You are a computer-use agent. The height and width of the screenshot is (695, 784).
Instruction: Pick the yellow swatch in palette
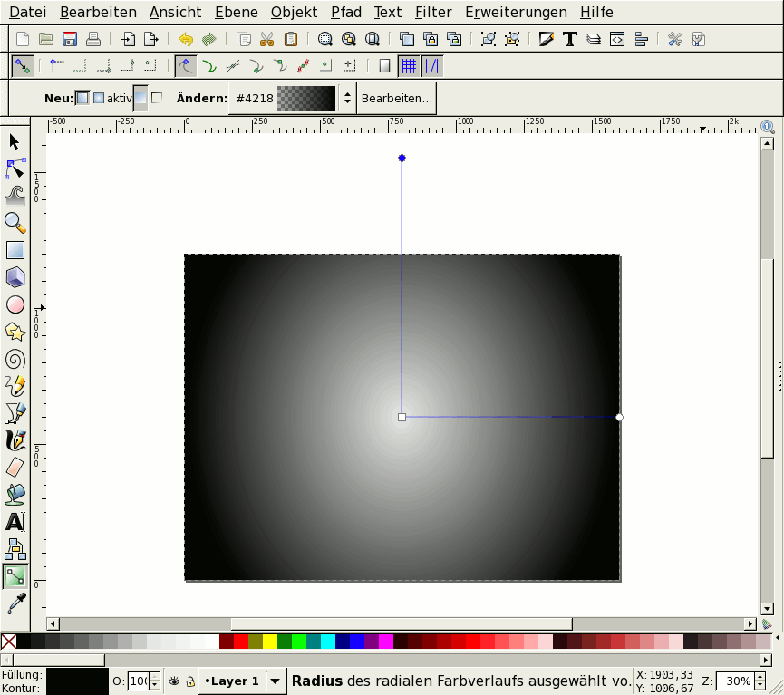(x=269, y=642)
